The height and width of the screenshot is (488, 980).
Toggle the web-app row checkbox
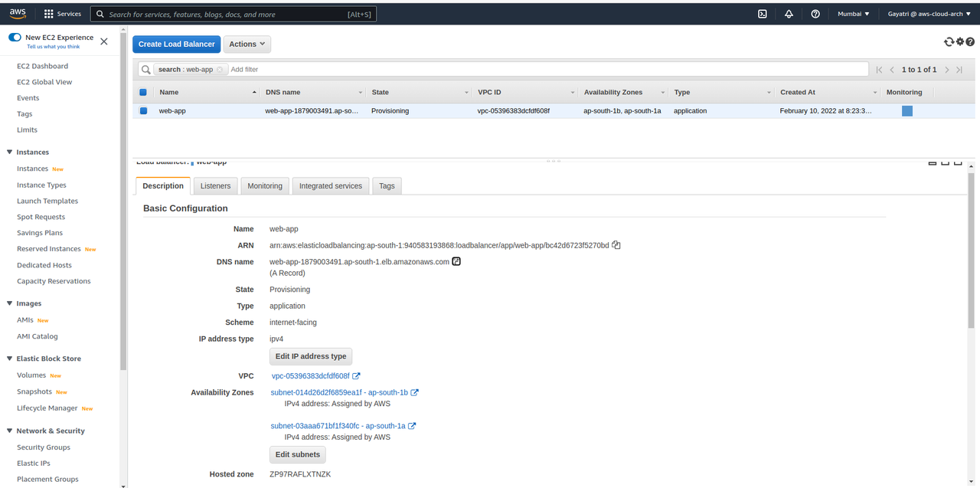point(142,111)
